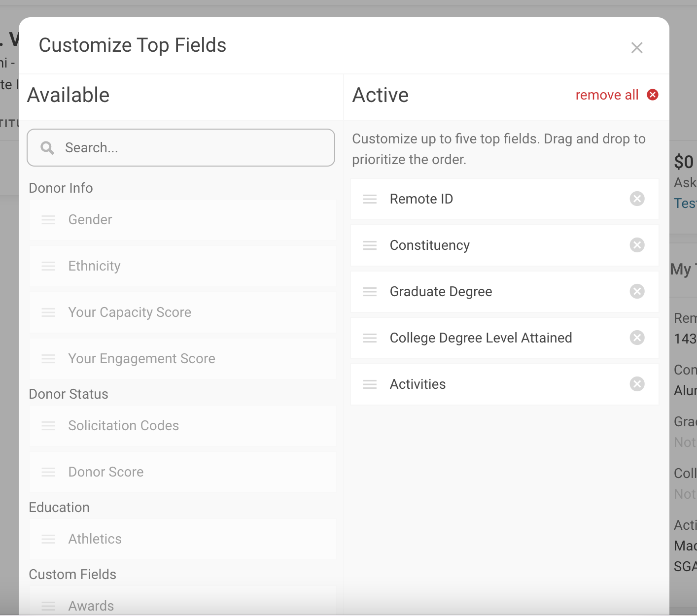Remove Graduate Degree field via X icon

point(637,291)
